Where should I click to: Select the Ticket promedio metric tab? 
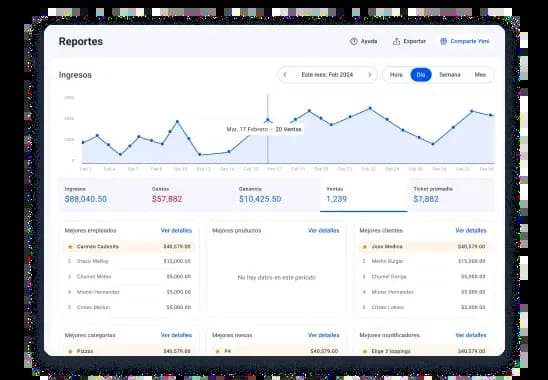tap(451, 195)
